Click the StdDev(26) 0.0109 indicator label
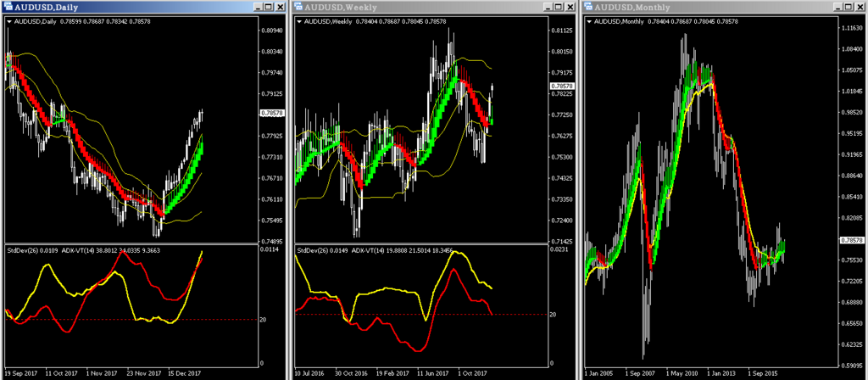The width and height of the screenshot is (868, 380). (32, 250)
